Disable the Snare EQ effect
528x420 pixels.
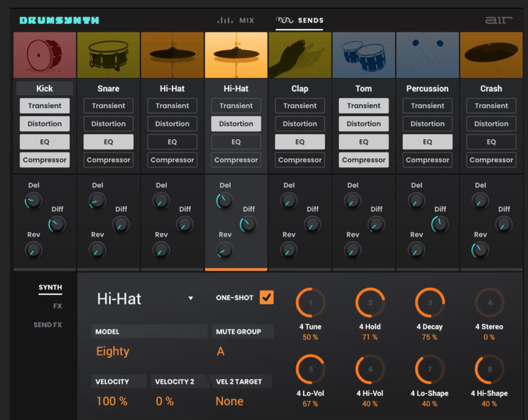pyautogui.click(x=108, y=142)
